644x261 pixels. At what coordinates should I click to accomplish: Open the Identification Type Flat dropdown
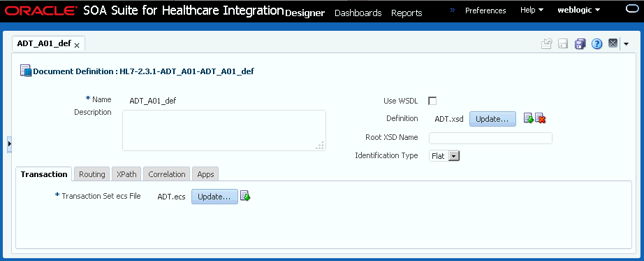(x=444, y=156)
